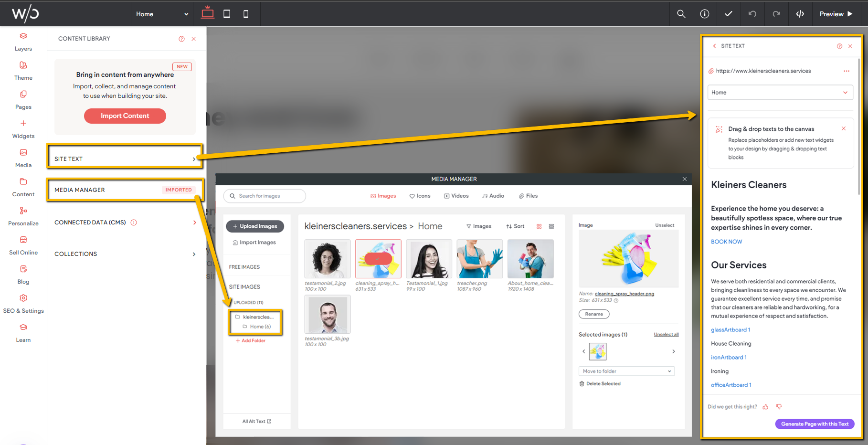Open Site Text panel help icon

click(839, 46)
